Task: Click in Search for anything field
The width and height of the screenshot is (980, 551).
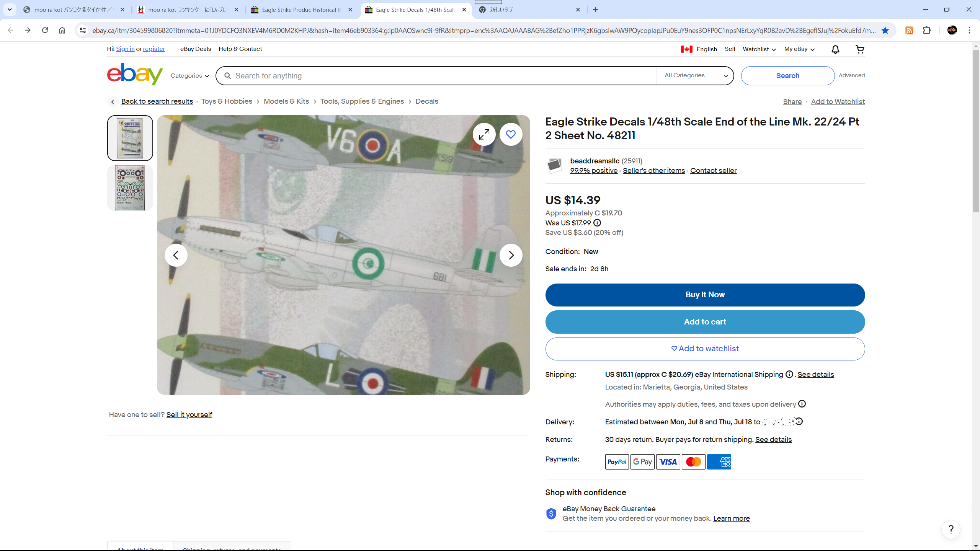Action: (x=436, y=76)
